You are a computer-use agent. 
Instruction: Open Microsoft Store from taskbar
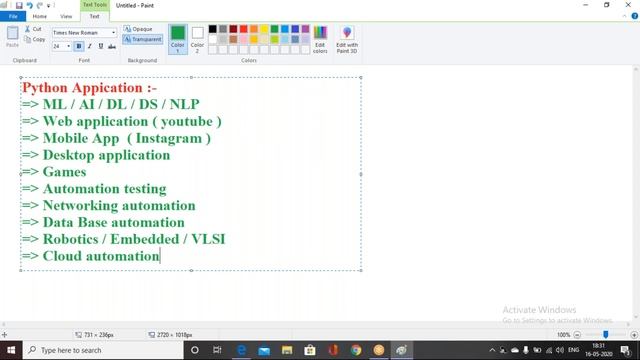coord(310,350)
